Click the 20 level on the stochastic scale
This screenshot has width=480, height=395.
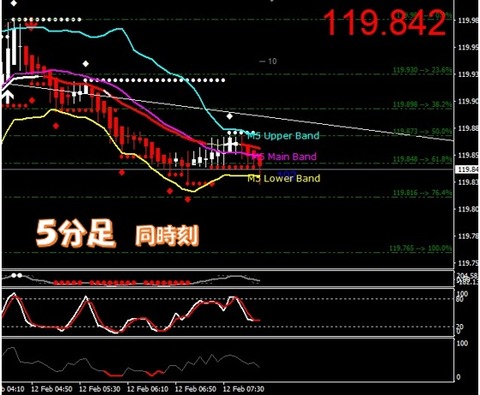click(460, 326)
